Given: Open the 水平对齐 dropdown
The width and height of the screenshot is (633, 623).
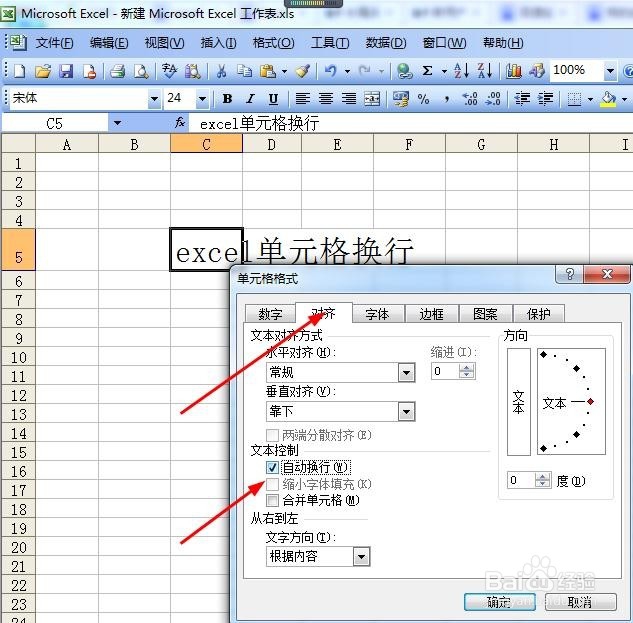Looking at the screenshot, I should pos(406,372).
